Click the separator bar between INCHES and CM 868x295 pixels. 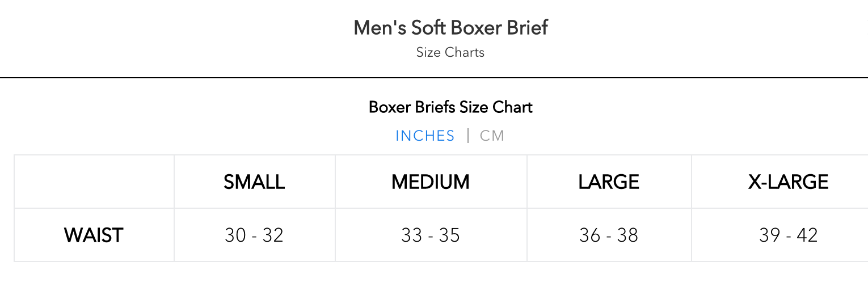point(468,136)
